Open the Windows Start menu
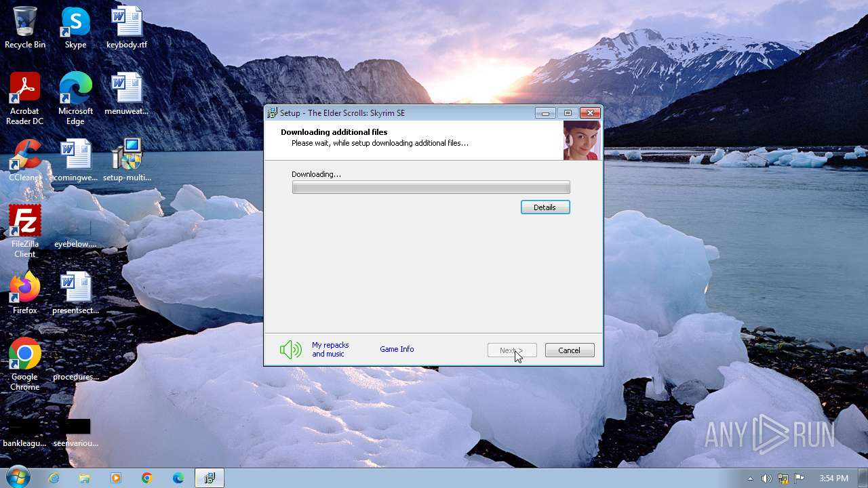The height and width of the screenshot is (488, 868). [18, 478]
